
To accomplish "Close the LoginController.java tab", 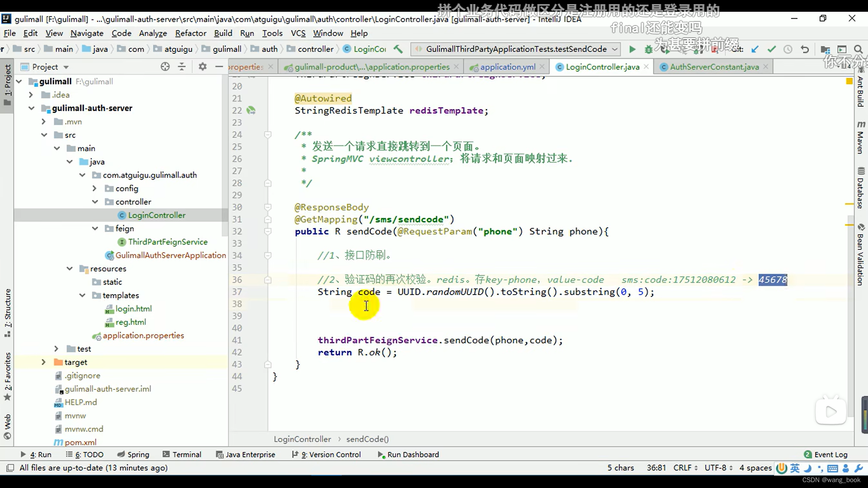I will [x=646, y=67].
